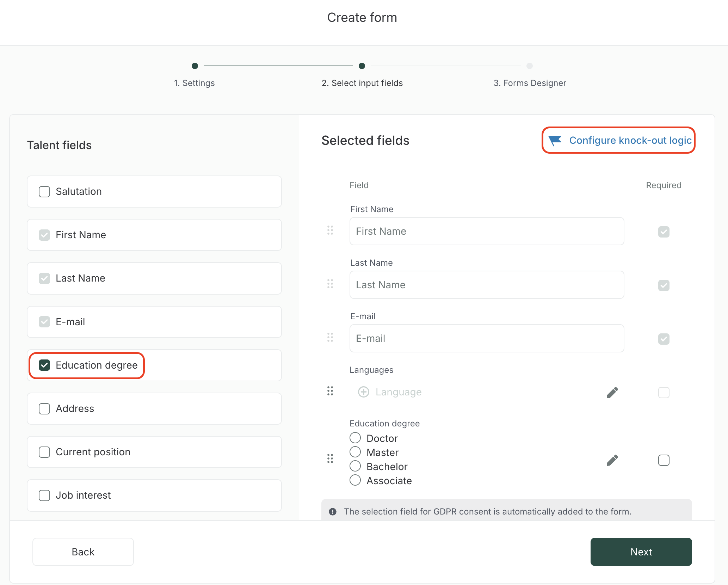The image size is (728, 585).
Task: Grab the E-mail row drag handle
Action: click(x=330, y=338)
